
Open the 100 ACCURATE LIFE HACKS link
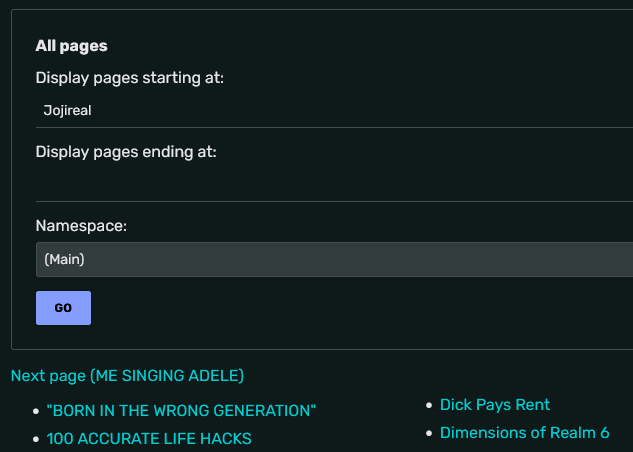coord(149,438)
